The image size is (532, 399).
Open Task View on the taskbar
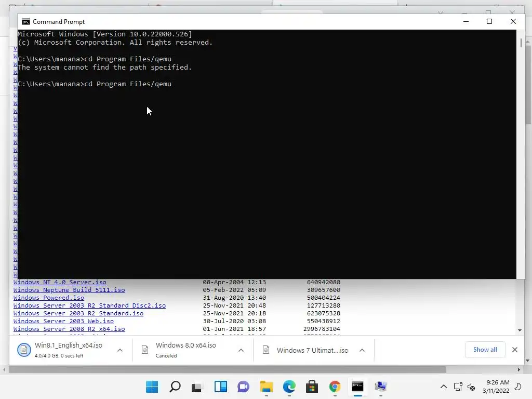click(x=197, y=387)
